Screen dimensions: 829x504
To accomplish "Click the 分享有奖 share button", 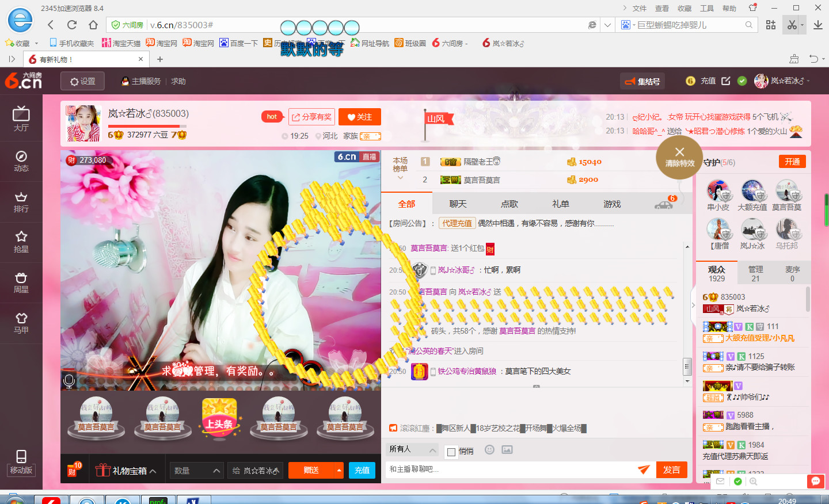I will pos(311,117).
